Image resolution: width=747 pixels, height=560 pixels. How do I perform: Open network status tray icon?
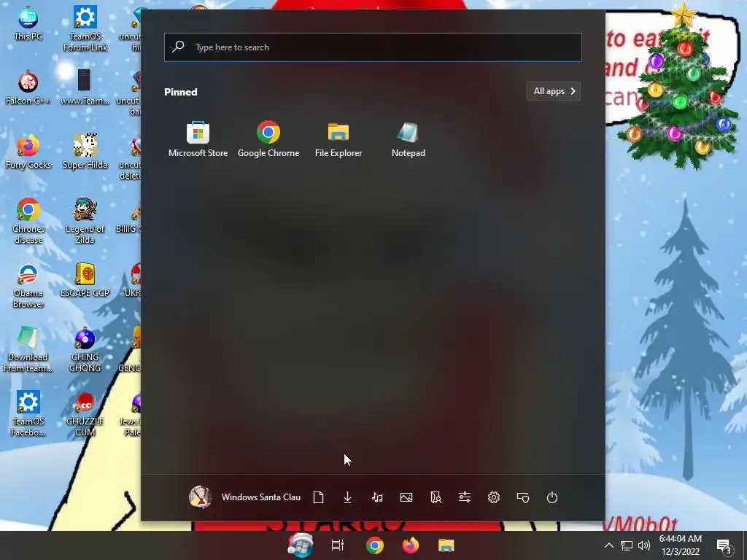coord(627,545)
